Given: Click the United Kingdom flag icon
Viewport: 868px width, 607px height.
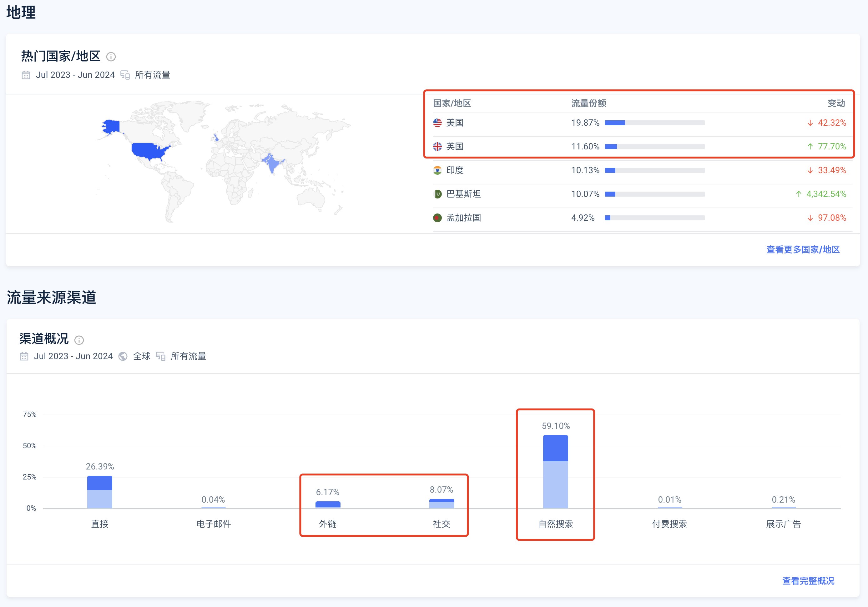Looking at the screenshot, I should tap(437, 147).
